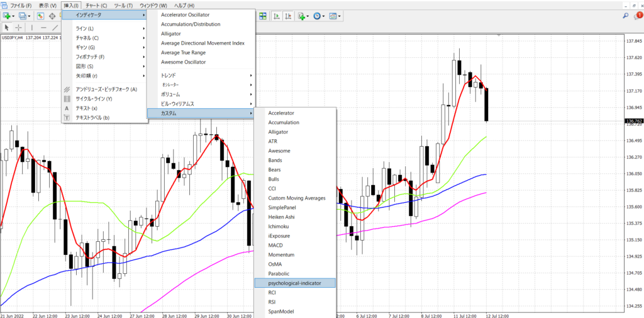Image resolution: width=644 pixels, height=318 pixels.
Task: Click the search magnifier icon
Action: coord(626,16)
